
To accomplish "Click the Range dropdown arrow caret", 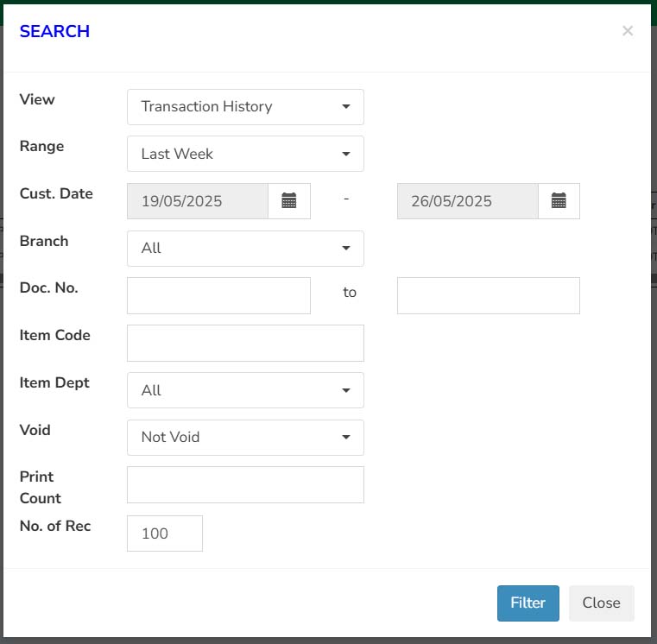I will (346, 154).
